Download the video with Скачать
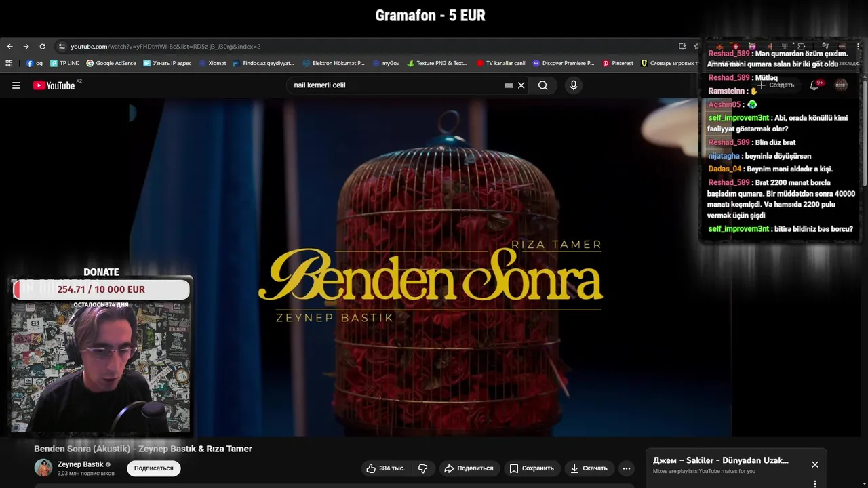Viewport: 868px width, 488px height. (589, 468)
